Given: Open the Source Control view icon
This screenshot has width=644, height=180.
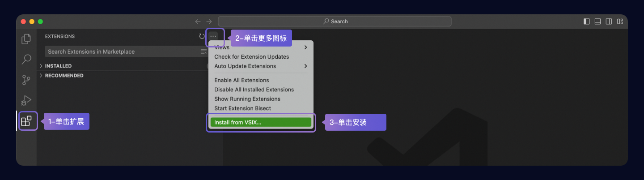Looking at the screenshot, I should (x=26, y=80).
